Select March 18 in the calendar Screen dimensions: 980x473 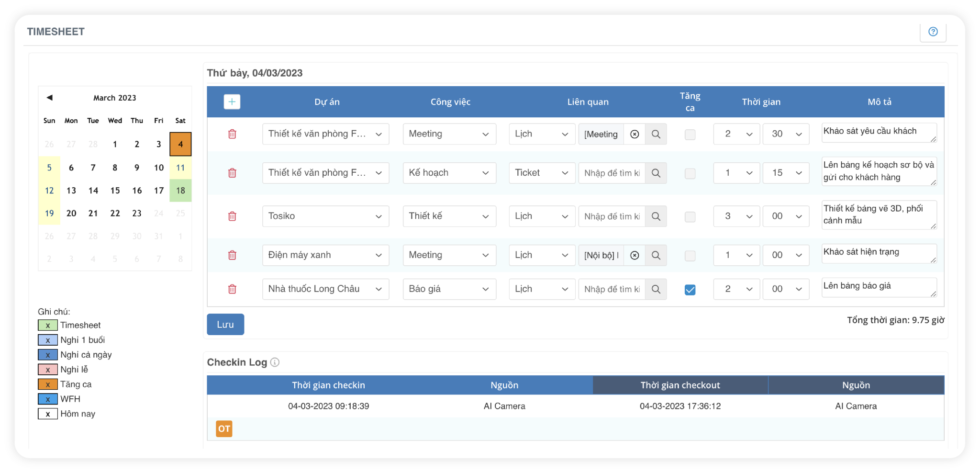[180, 191]
